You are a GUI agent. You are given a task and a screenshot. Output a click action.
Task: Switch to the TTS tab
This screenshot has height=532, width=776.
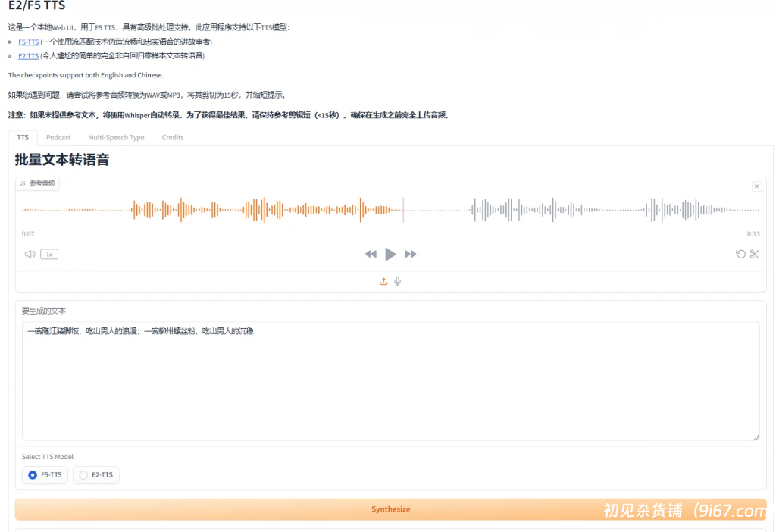[23, 138]
